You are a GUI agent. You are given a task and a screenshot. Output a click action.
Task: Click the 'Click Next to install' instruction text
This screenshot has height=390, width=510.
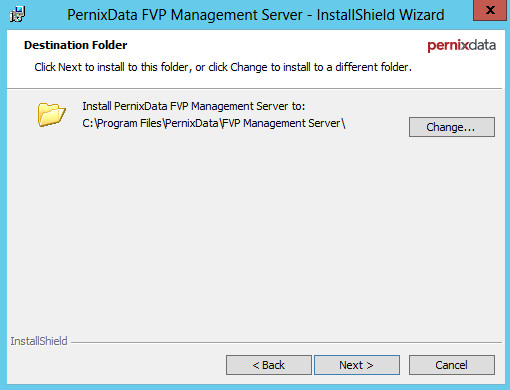pyautogui.click(x=223, y=67)
